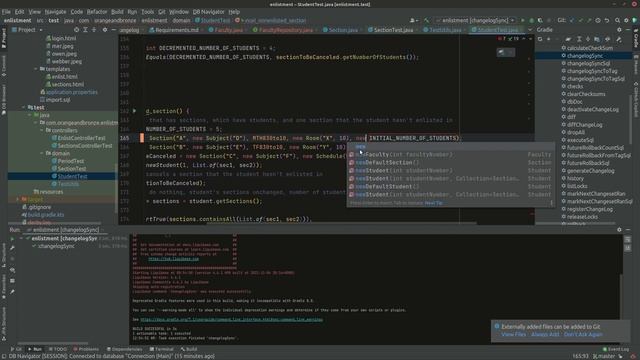The image size is (640, 360).
Task: Click the run gutter icon on line 162
Action: pyautogui.click(x=134, y=111)
